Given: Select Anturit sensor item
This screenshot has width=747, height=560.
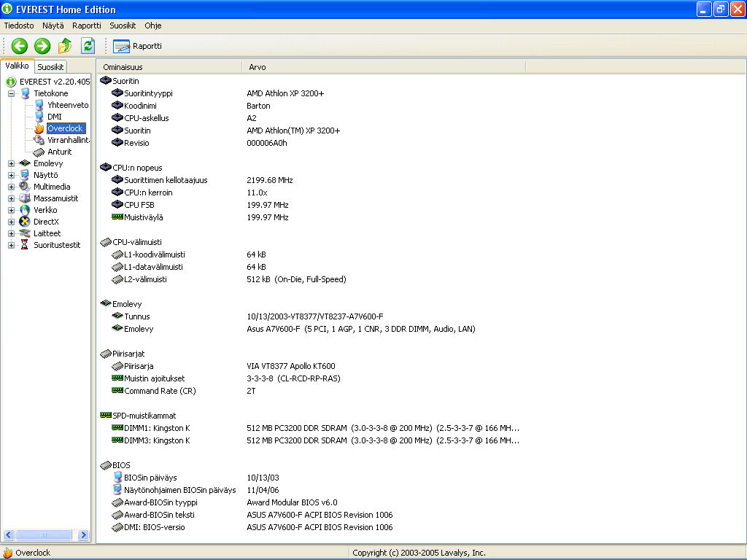Looking at the screenshot, I should click(60, 152).
